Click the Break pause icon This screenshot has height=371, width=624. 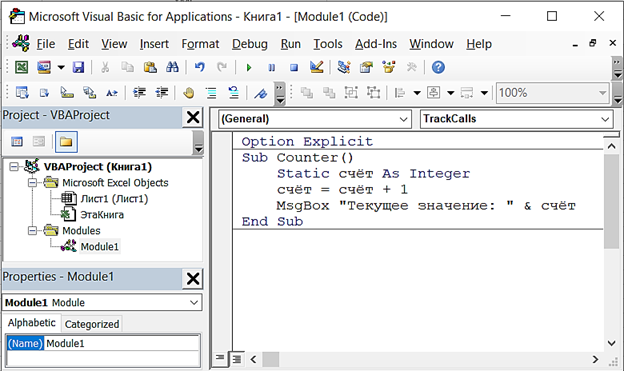[271, 68]
